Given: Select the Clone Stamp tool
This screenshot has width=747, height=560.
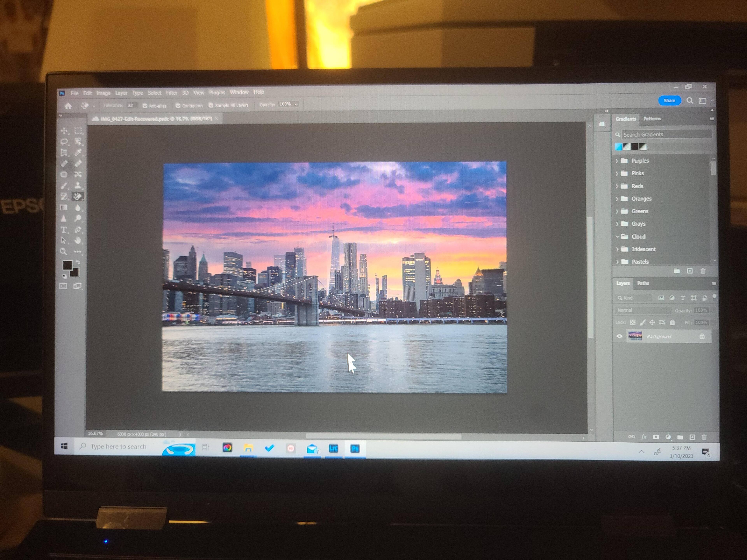Looking at the screenshot, I should pos(78,185).
